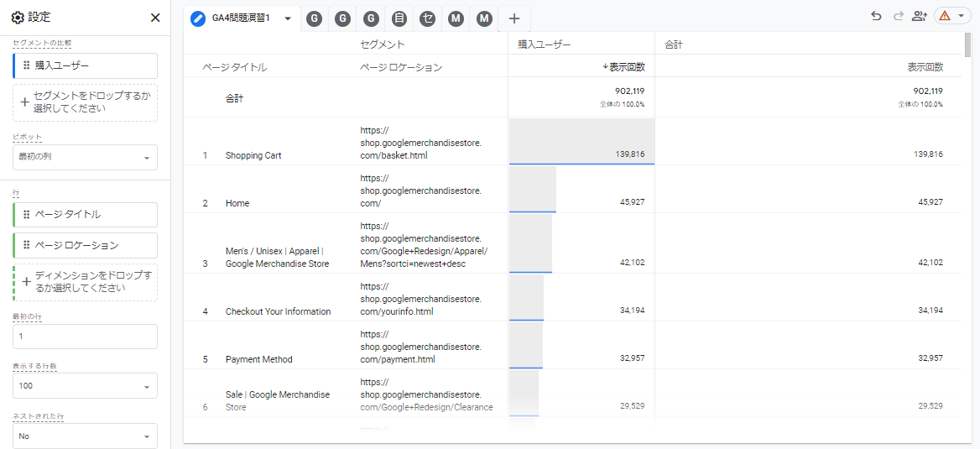Screen dimensions: 980x449
Task: Redo the last change
Action: (899, 16)
